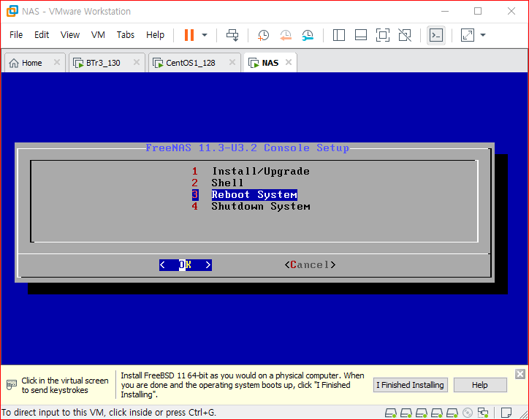Dismiss the install hint bar with X
529x420 pixels.
tap(520, 374)
